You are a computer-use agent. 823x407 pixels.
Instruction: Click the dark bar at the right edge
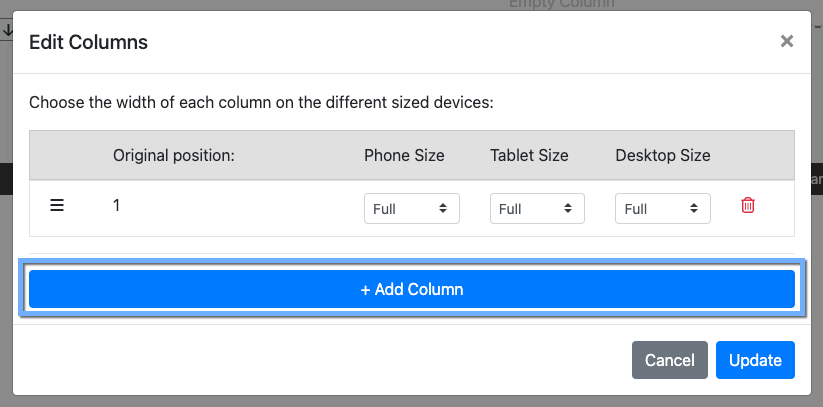[x=816, y=178]
